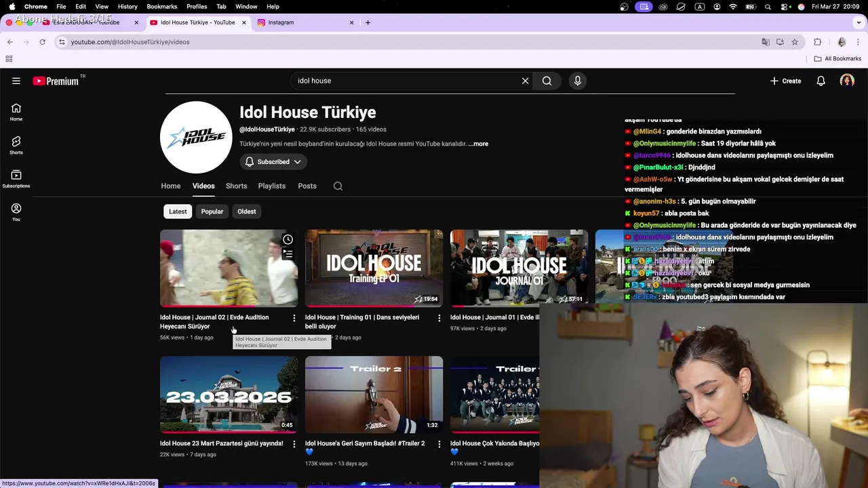This screenshot has height=488, width=868.
Task: Open the Chrome Profiles menu
Action: 197,6
